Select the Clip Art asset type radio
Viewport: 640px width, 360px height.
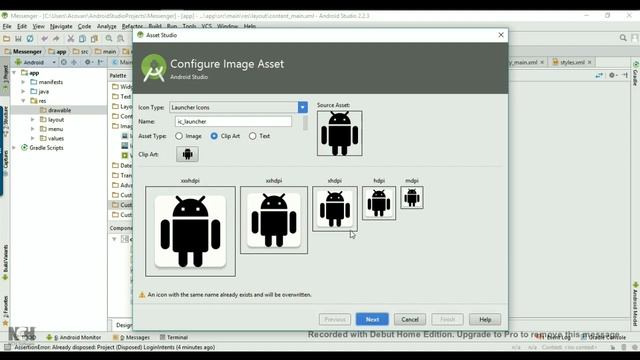tap(214, 136)
